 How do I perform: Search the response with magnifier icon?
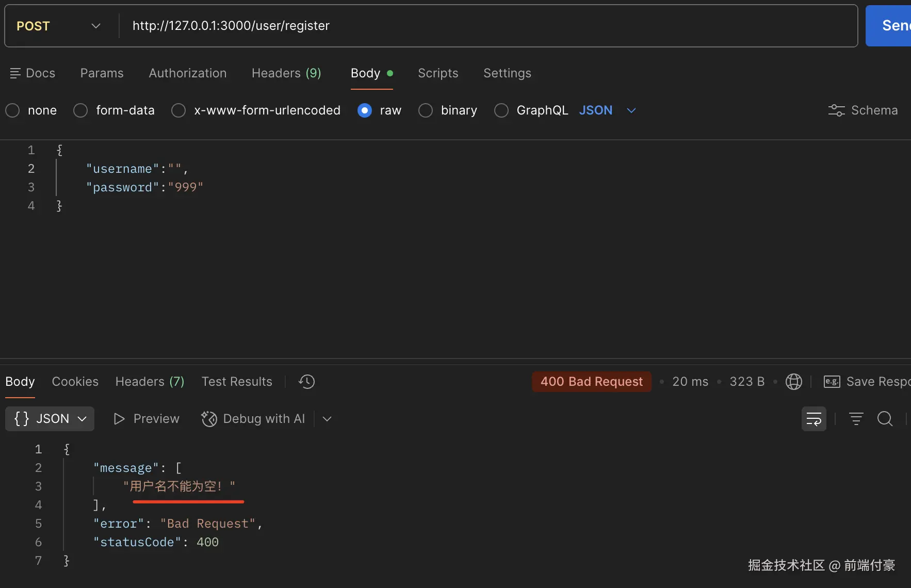pos(885,419)
